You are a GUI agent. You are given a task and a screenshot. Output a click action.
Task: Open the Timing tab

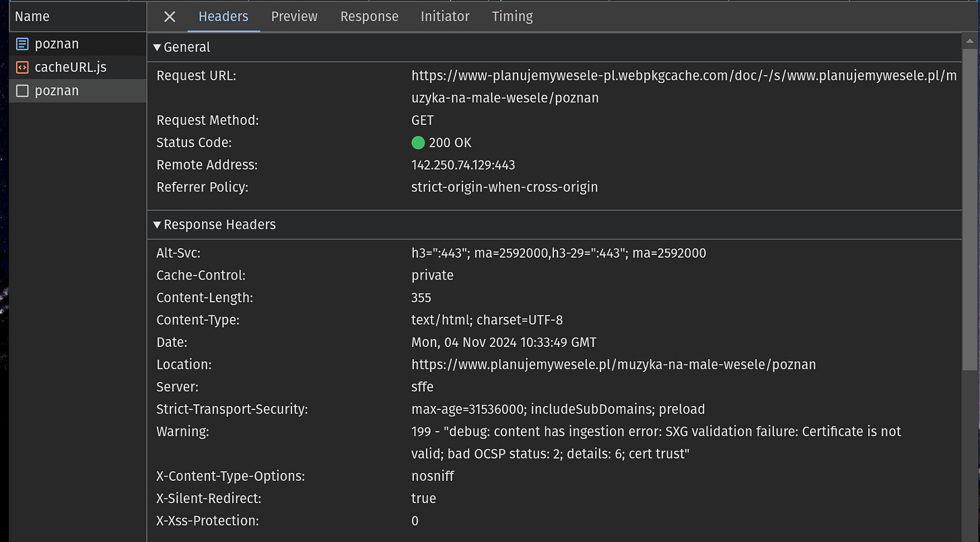[512, 17]
